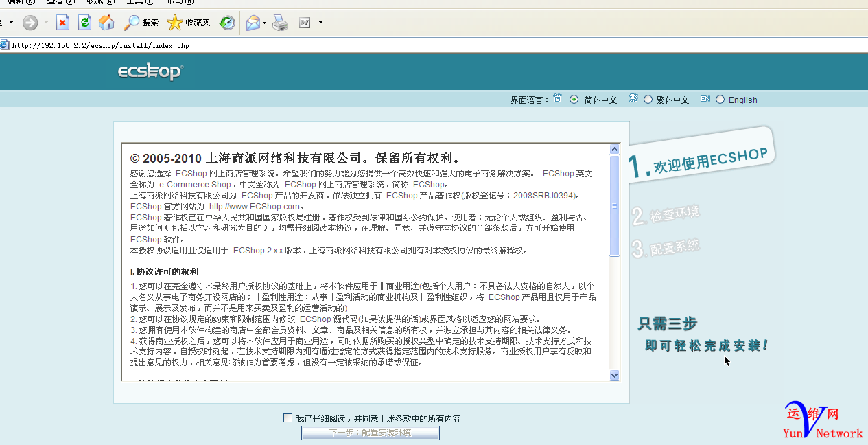Open the 收藏夹 favorites star button

point(189,23)
